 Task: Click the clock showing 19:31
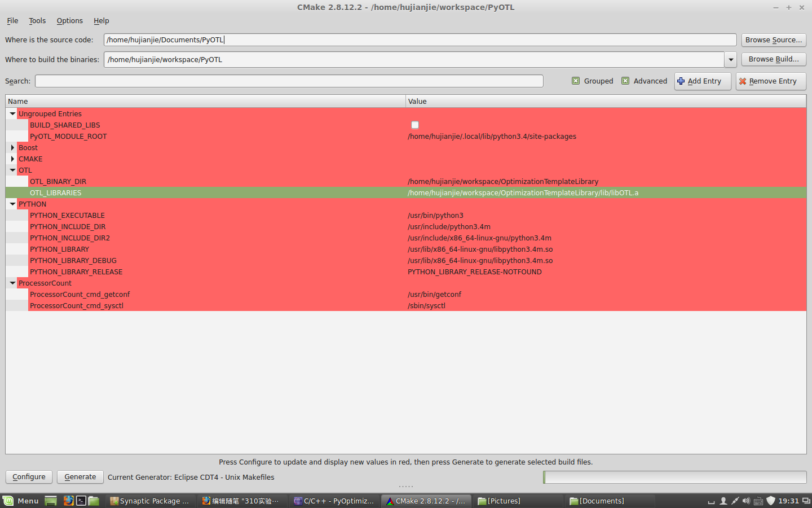788,501
